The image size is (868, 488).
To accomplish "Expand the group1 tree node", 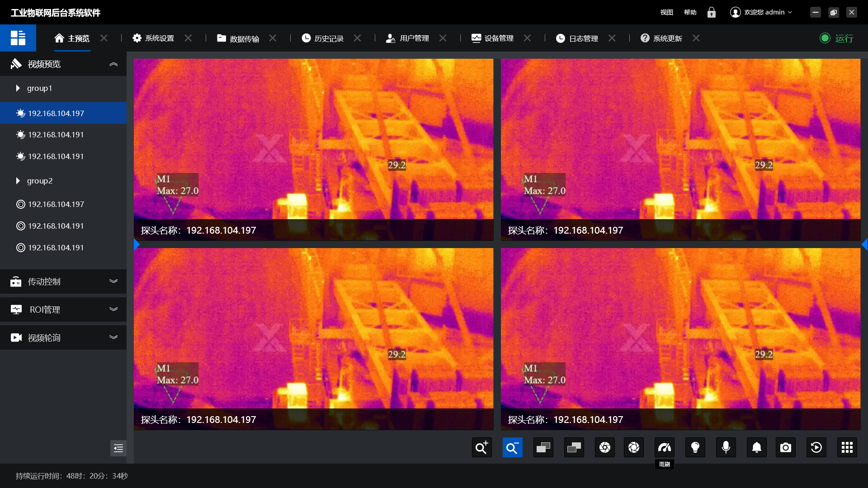I will 18,88.
